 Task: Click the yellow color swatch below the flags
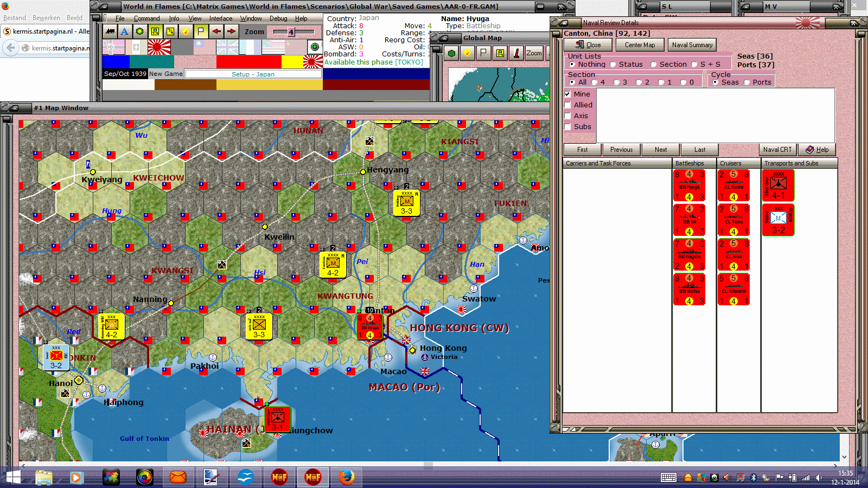click(x=292, y=62)
